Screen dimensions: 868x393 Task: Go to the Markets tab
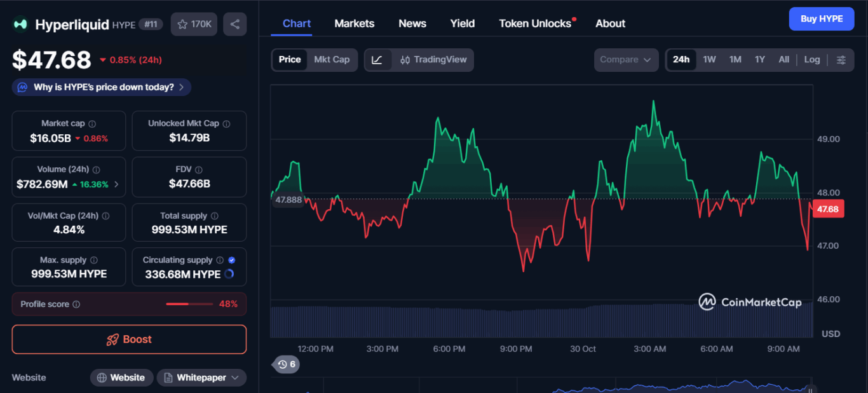[x=354, y=24]
